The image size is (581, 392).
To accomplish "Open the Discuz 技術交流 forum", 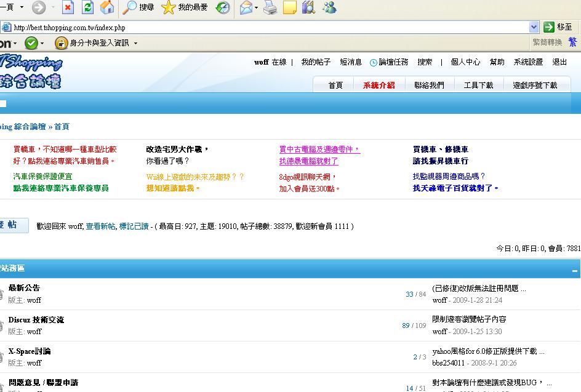I will [x=36, y=320].
